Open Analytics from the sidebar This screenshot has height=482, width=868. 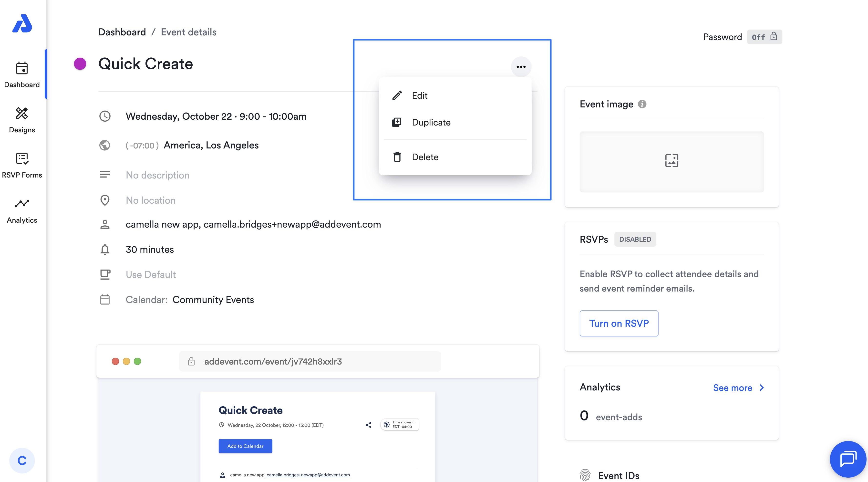(22, 211)
